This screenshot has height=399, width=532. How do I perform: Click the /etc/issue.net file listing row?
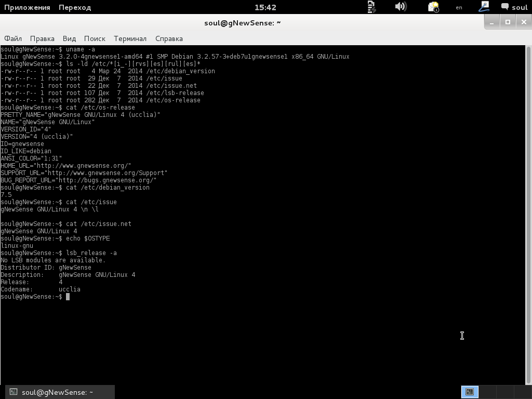tap(99, 86)
